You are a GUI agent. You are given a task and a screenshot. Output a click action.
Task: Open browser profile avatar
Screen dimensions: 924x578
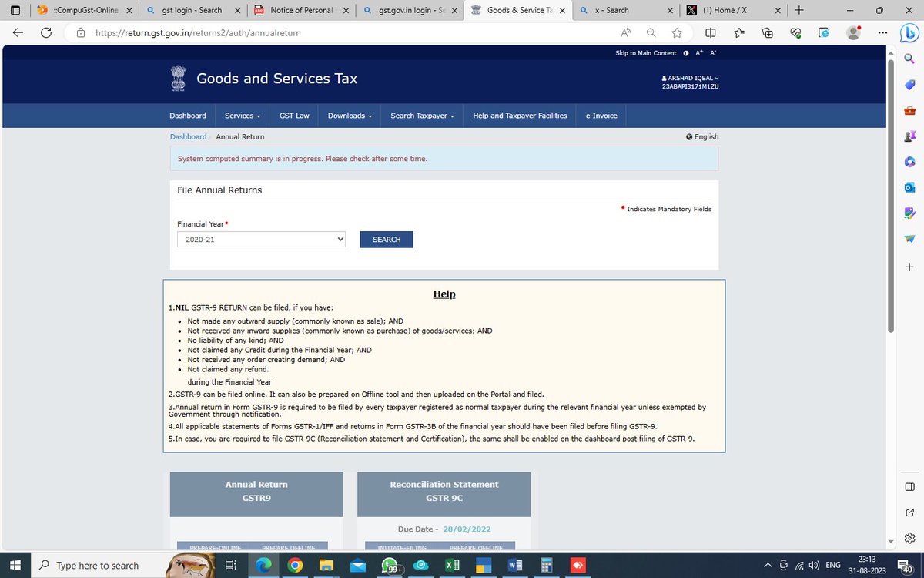(853, 33)
